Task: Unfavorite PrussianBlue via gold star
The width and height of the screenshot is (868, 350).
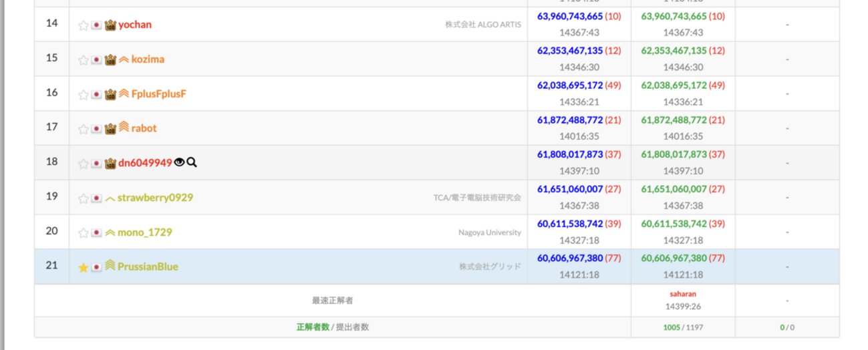Action: 83,267
